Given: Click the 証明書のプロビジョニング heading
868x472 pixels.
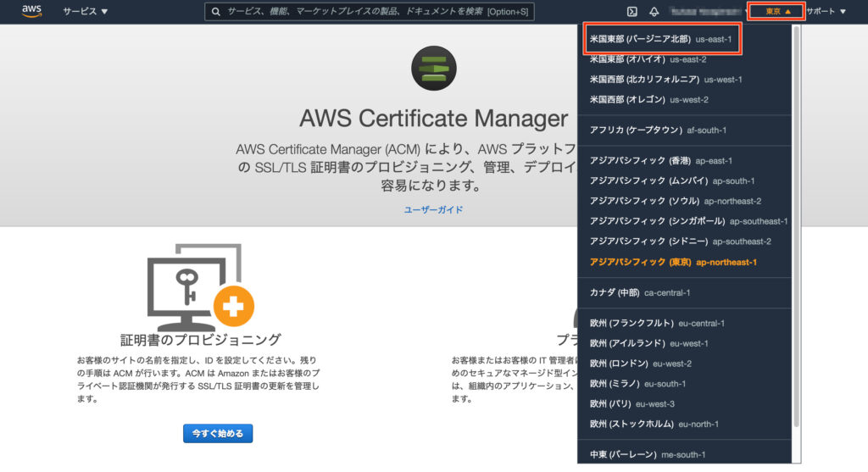Looking at the screenshot, I should click(200, 340).
